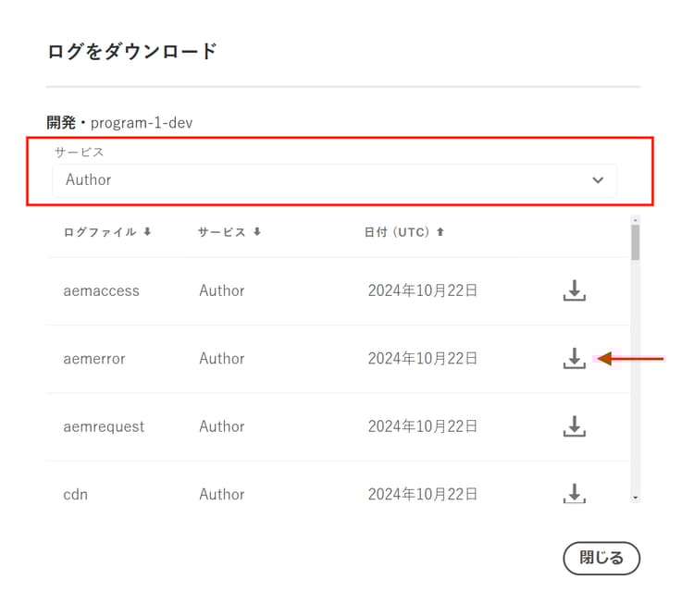Open the サービス Author dropdown

(334, 179)
